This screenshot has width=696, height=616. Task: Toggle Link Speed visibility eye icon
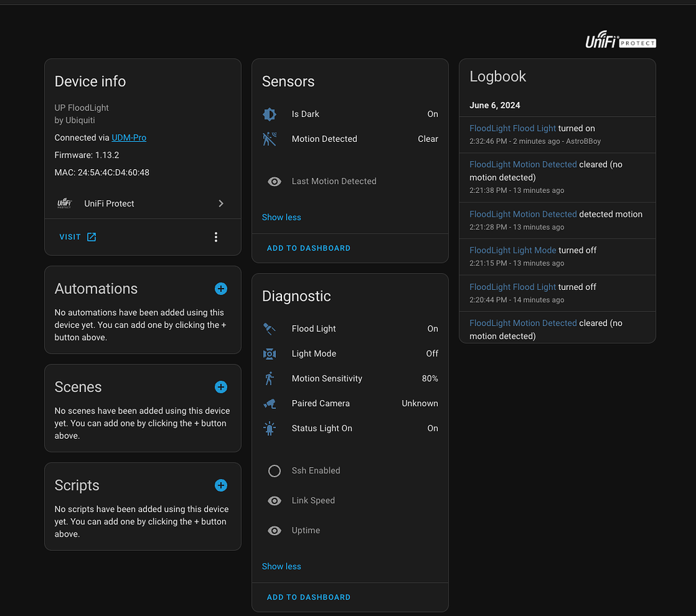tap(275, 501)
